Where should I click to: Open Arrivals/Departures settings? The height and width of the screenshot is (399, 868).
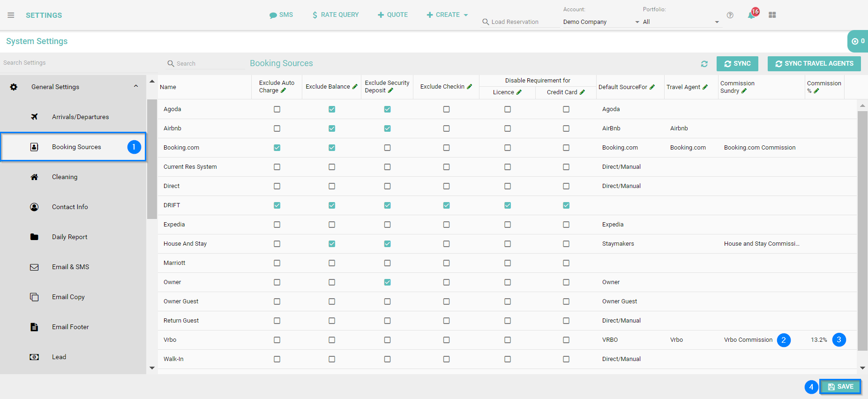80,117
